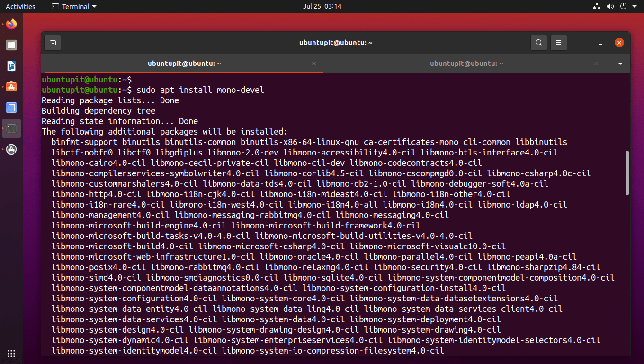The width and height of the screenshot is (644, 364).
Task: Select the Terminal icon in the dock
Action: 11,128
